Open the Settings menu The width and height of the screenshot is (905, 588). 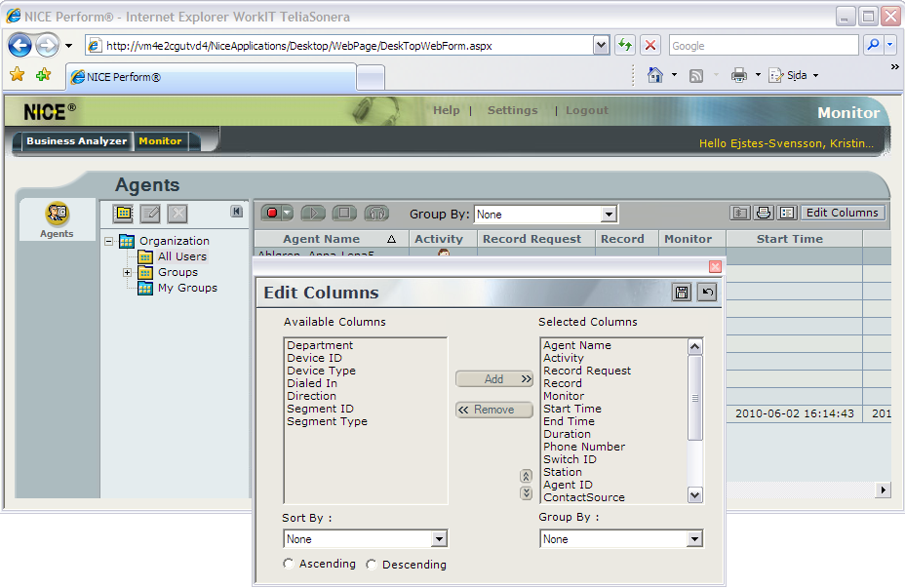512,110
